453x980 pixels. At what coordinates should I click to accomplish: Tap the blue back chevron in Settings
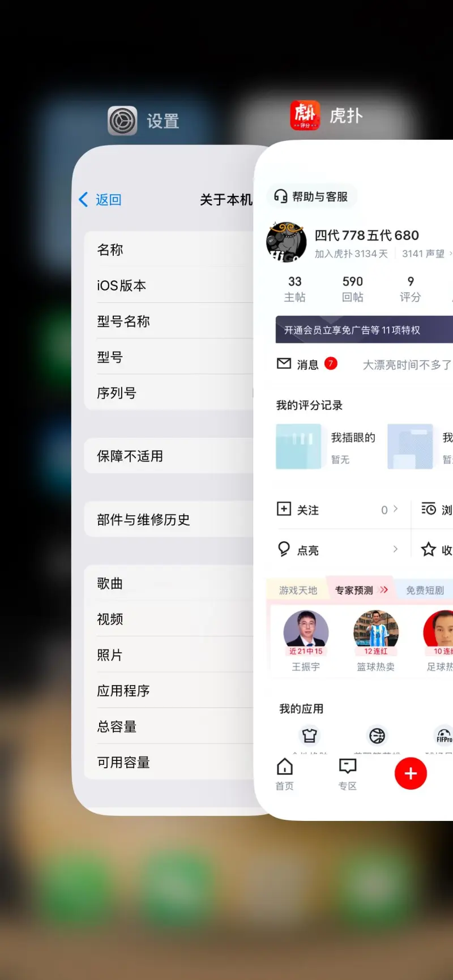84,199
